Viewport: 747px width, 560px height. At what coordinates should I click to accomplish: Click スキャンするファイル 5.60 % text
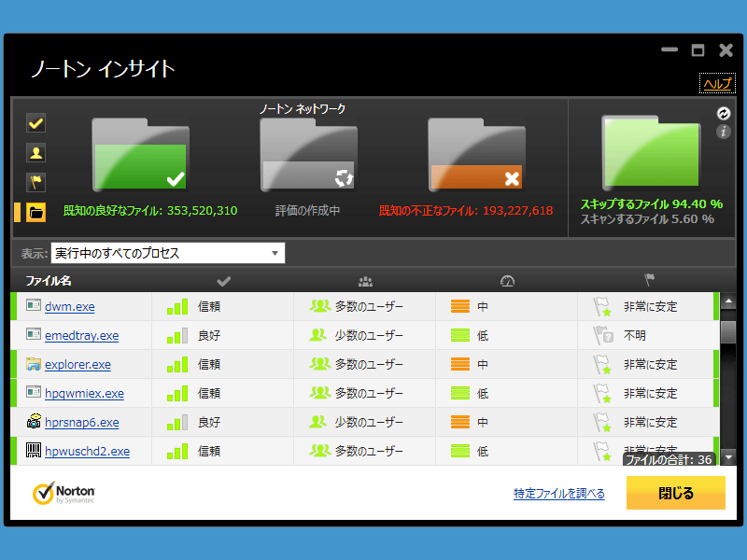(647, 219)
